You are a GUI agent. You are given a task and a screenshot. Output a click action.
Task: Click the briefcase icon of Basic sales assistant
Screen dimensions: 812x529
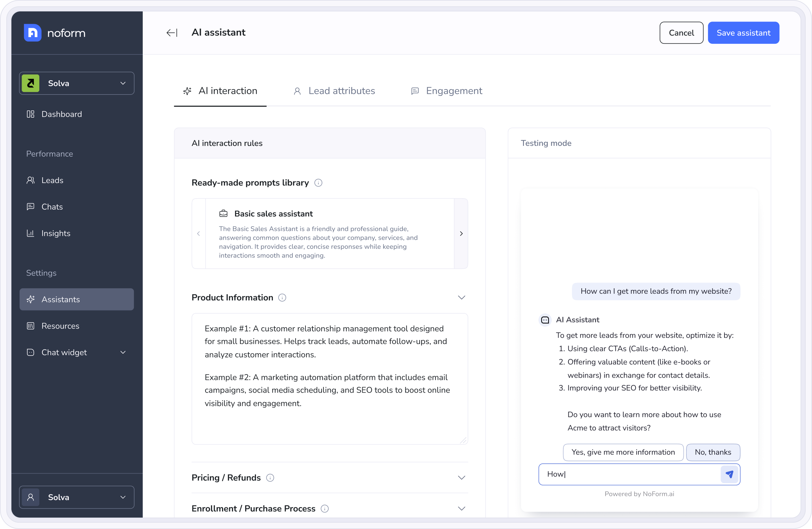pos(224,213)
